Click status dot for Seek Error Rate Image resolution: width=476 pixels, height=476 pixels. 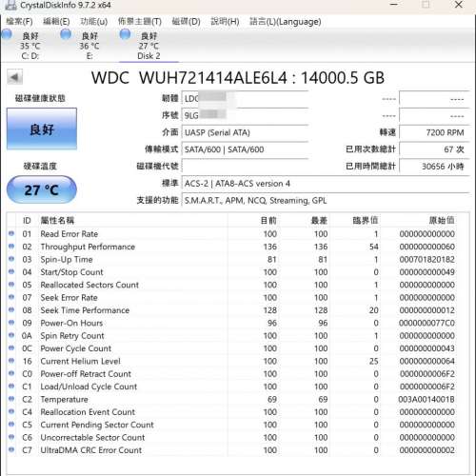(x=11, y=297)
